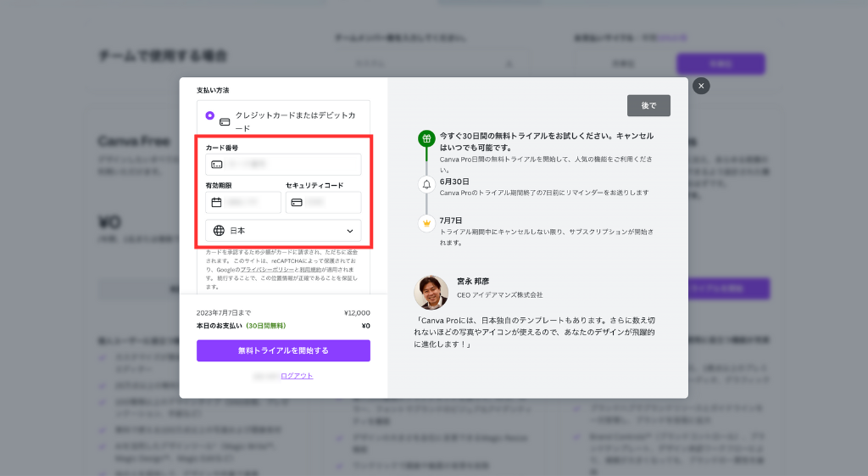Click the card icon in security code field
Screen dimensions: 868x476
tap(297, 202)
